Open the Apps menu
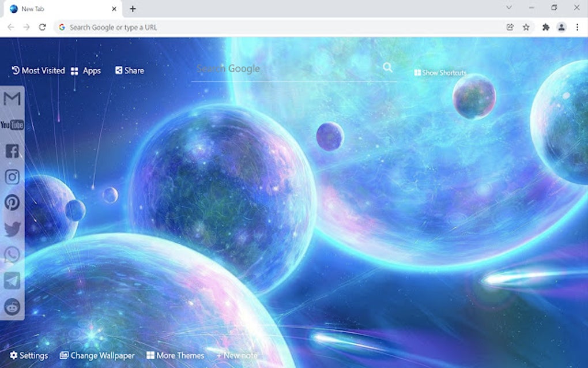 tap(86, 71)
